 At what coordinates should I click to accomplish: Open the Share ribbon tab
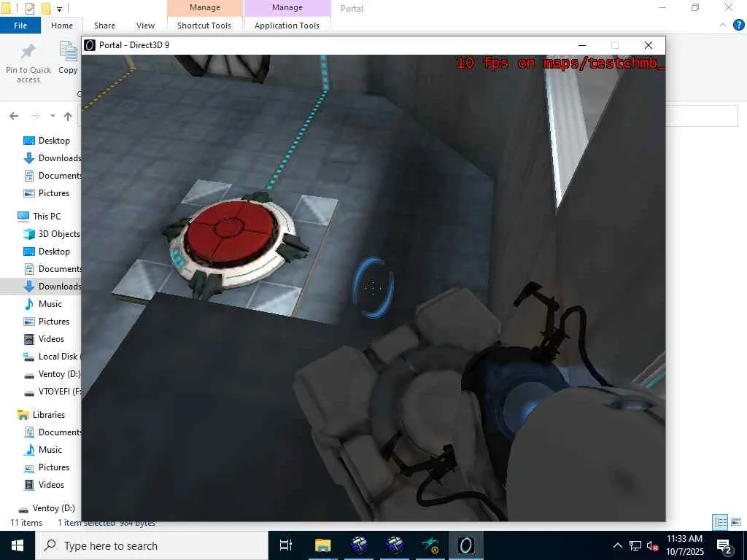(x=104, y=26)
